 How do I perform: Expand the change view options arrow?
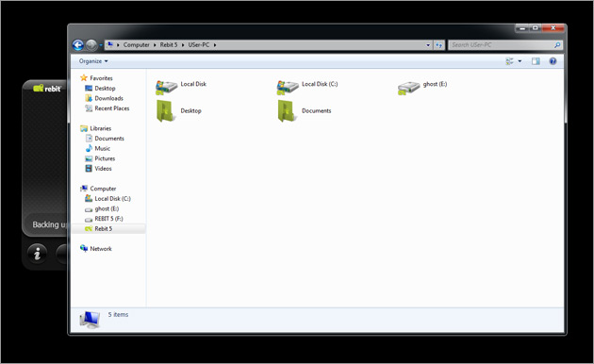pyautogui.click(x=520, y=61)
